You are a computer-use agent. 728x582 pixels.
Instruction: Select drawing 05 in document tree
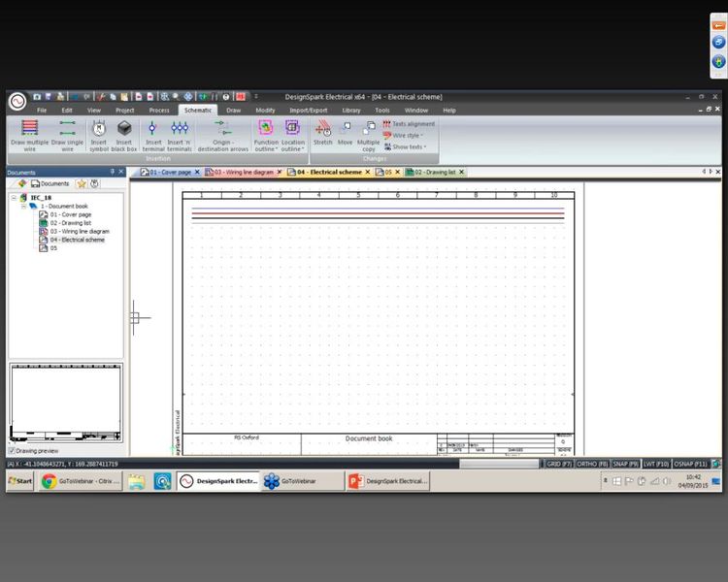[49, 248]
